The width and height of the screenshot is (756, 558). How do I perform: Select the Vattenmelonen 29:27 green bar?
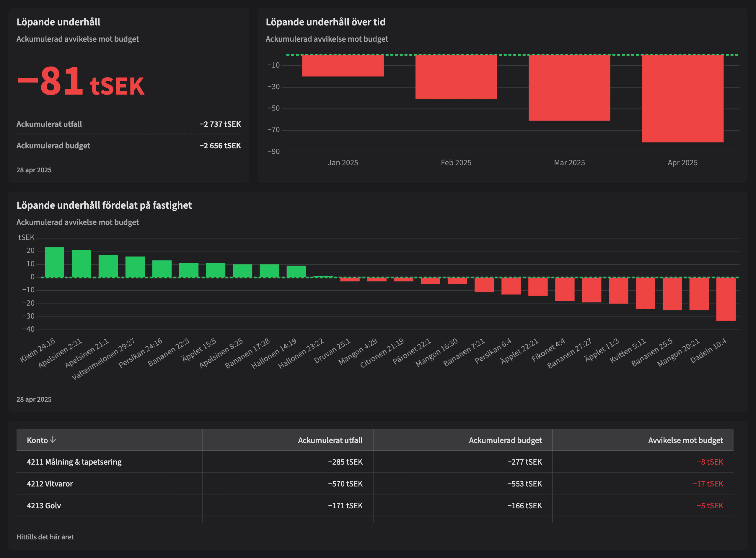(x=135, y=267)
